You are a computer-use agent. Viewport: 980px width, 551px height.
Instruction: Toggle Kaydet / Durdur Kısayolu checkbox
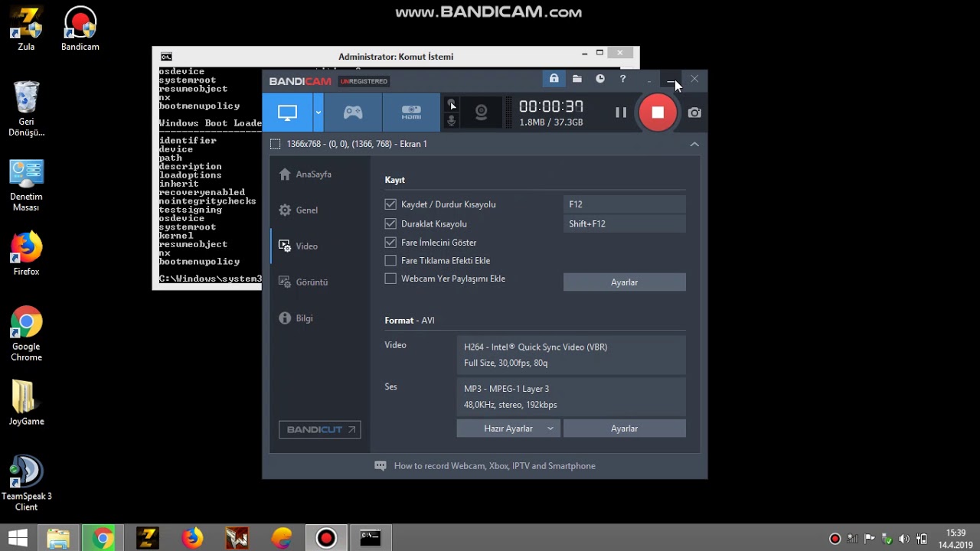click(x=390, y=204)
